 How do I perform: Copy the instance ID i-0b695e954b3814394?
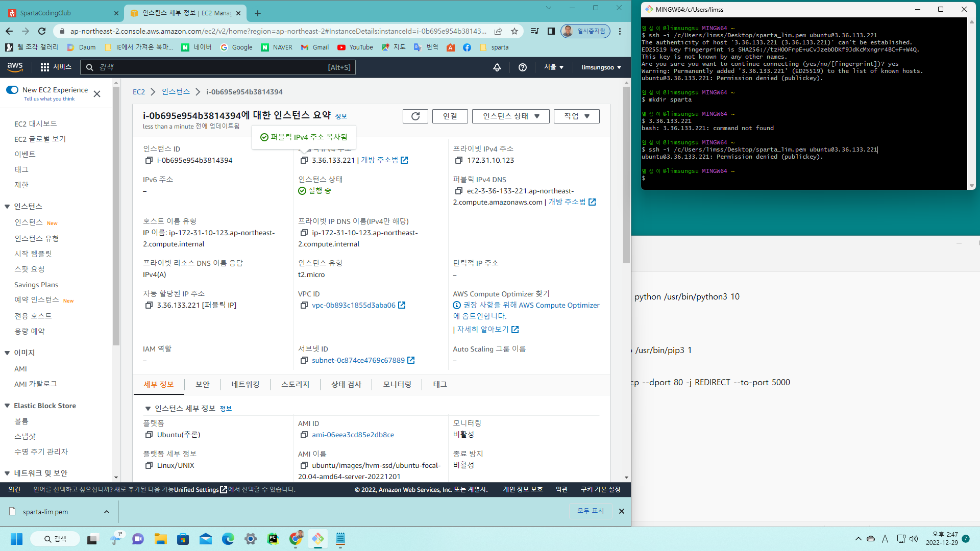(x=149, y=160)
